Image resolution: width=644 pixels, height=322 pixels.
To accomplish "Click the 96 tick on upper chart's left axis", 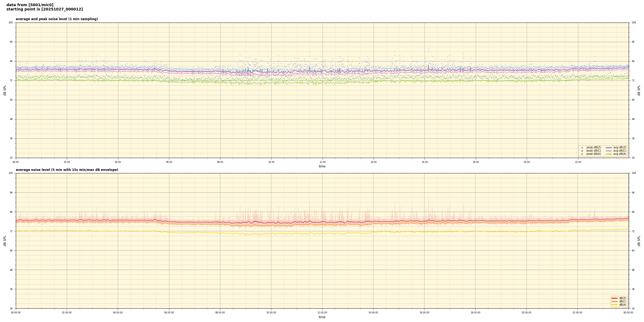I will (11, 42).
